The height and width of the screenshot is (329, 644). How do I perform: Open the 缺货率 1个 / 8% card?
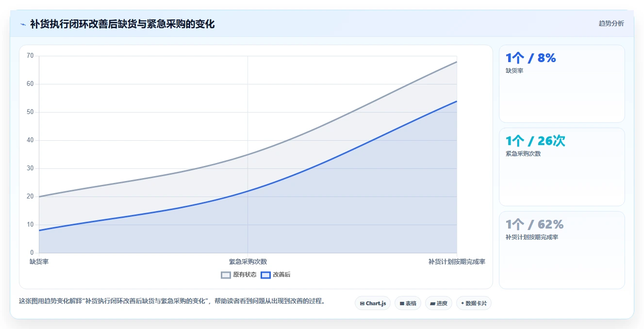pos(562,83)
